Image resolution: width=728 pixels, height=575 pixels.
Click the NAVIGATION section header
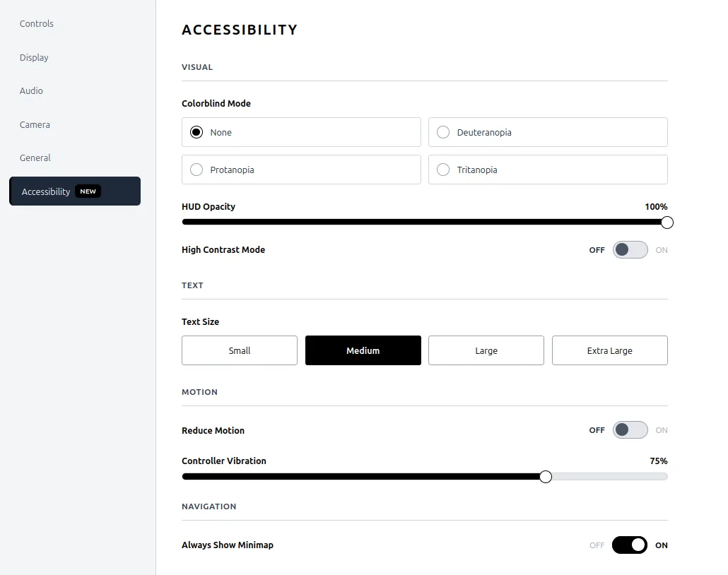click(209, 506)
